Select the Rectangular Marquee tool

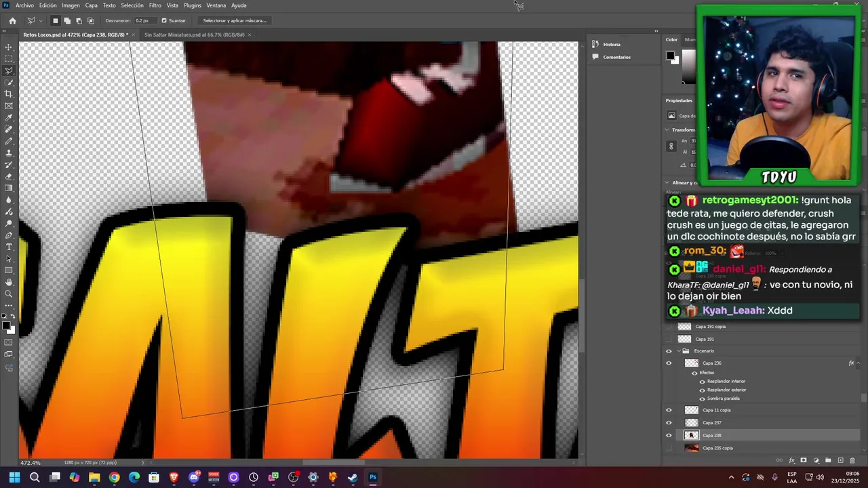pyautogui.click(x=9, y=58)
